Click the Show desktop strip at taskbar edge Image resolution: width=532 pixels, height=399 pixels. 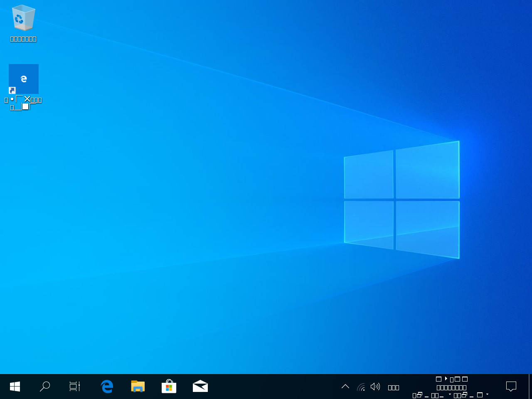point(530,387)
